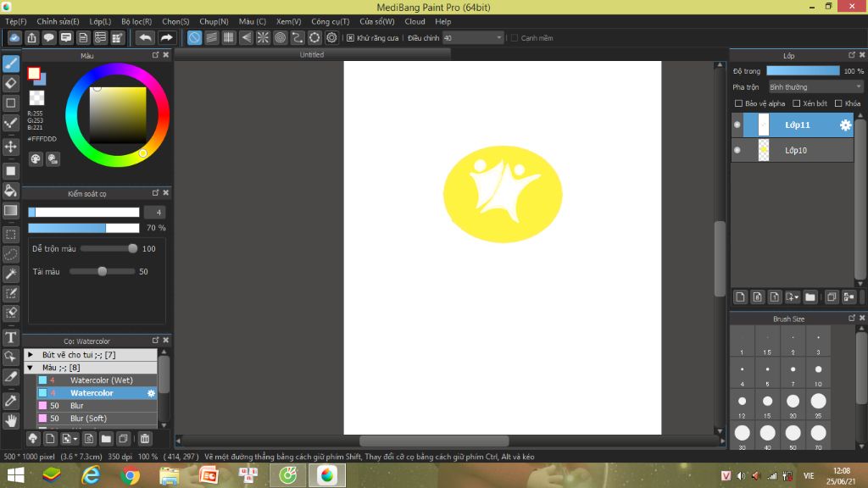Image resolution: width=868 pixels, height=488 pixels.
Task: Enable Khóa layer lock checkbox
Action: click(x=838, y=103)
